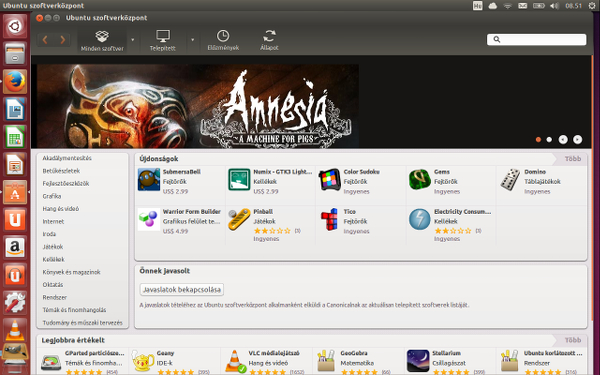This screenshot has width=600, height=375.
Task: Open Betűkészletek category
Action: pyautogui.click(x=61, y=171)
